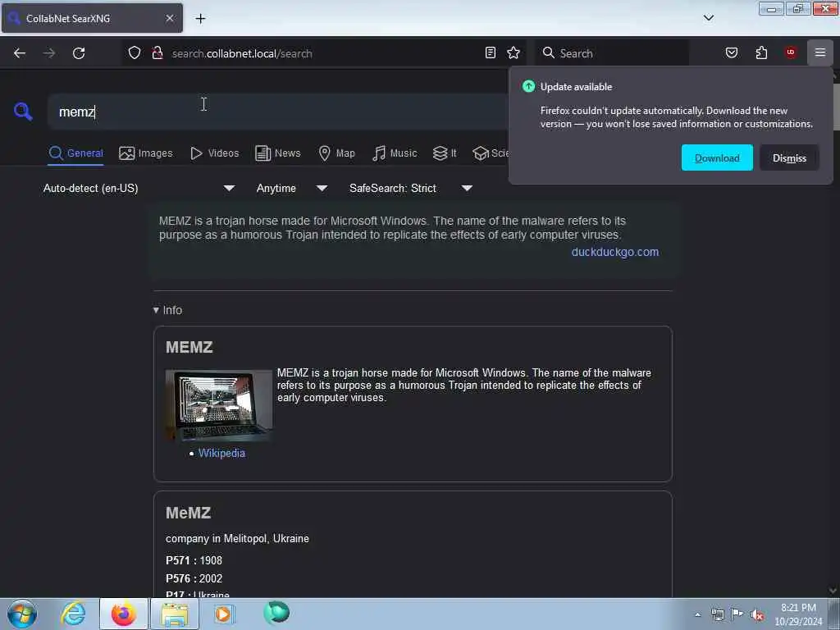Viewport: 840px width, 630px height.
Task: Switch to the IT category
Action: (445, 153)
